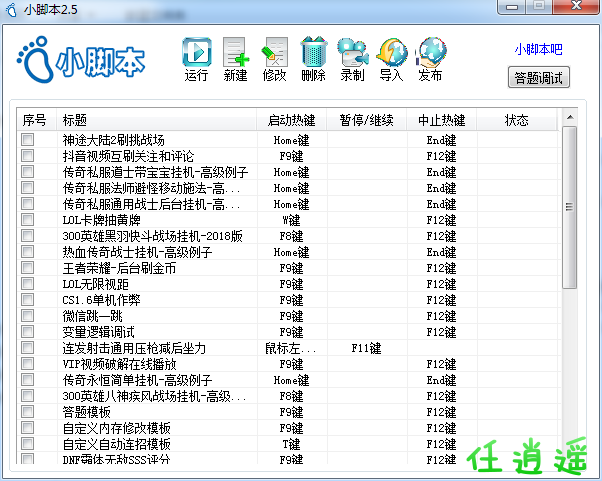This screenshot has height=481, width=602.
Task: Close the 小脚本2.5 window
Action: coord(577,6)
